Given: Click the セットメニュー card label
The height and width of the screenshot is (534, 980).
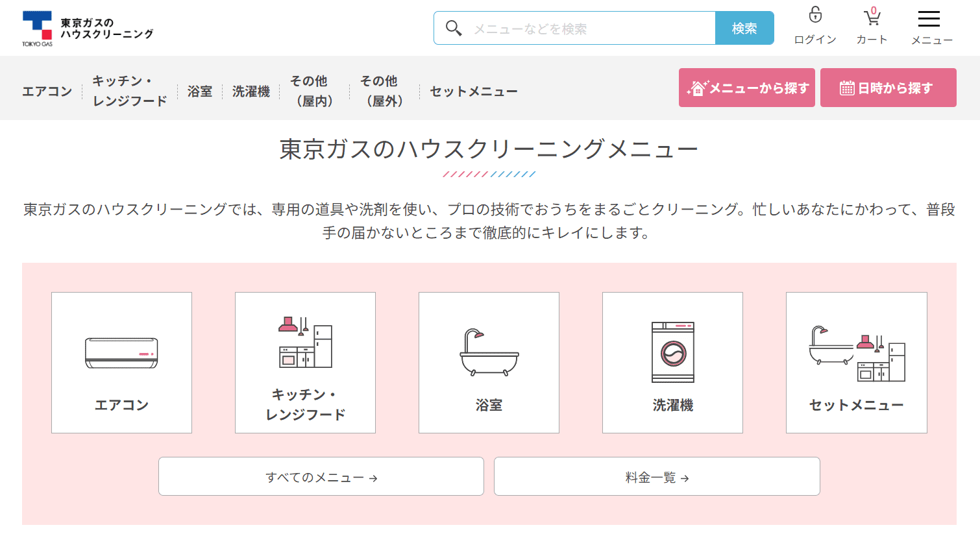Looking at the screenshot, I should pos(857,405).
